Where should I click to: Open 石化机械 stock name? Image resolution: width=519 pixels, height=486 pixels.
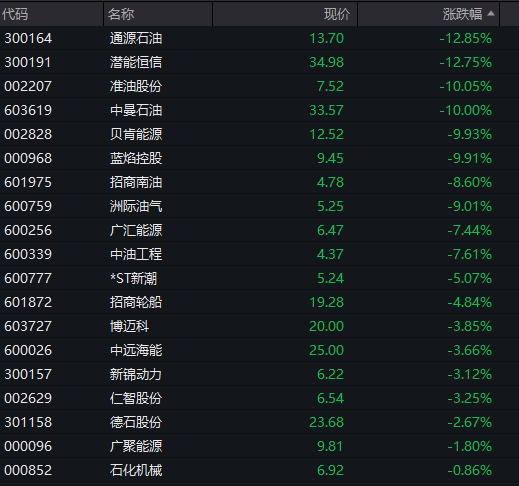(x=136, y=470)
